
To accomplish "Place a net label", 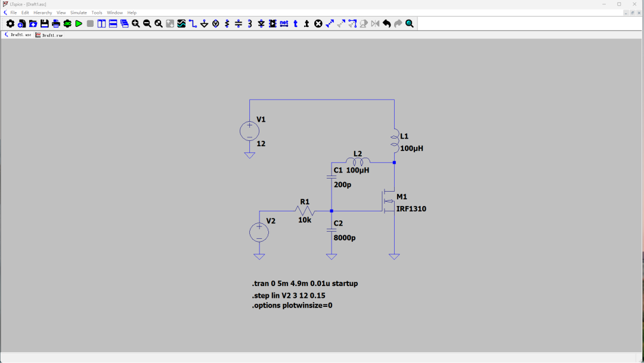I will (x=284, y=24).
